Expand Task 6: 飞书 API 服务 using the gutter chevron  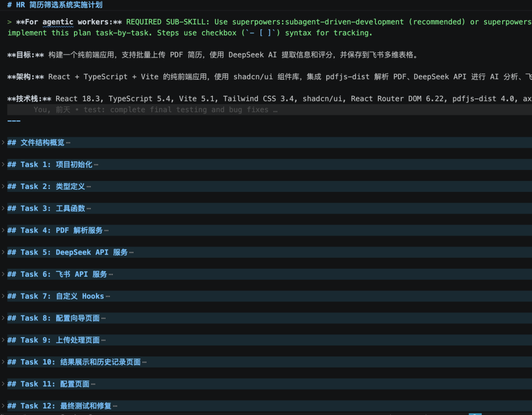[x=3, y=274]
